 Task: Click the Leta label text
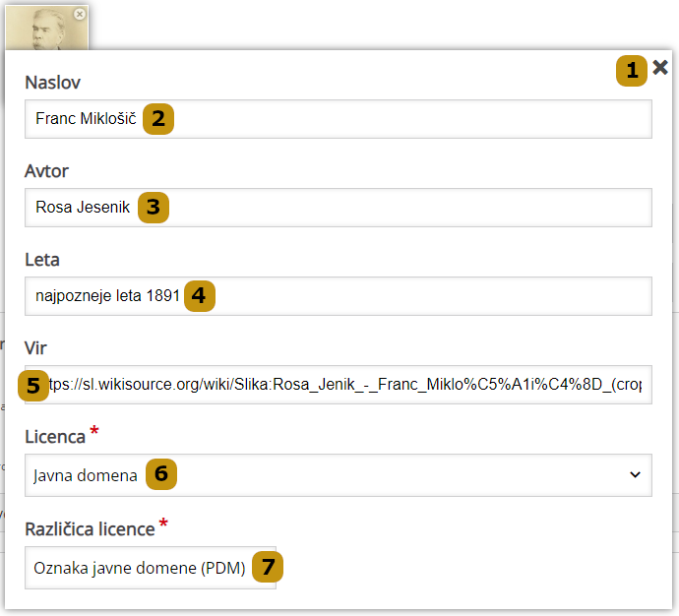click(42, 260)
